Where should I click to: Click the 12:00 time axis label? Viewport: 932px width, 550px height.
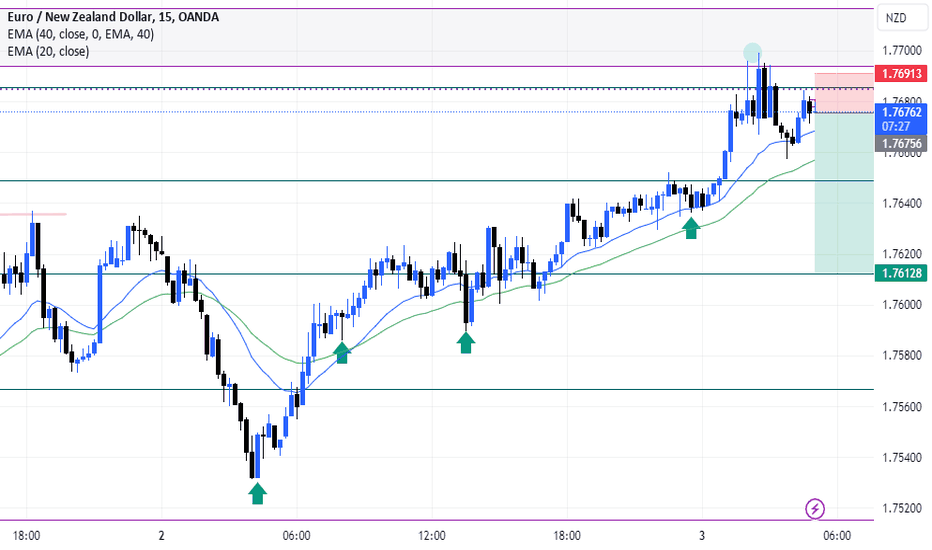click(432, 536)
